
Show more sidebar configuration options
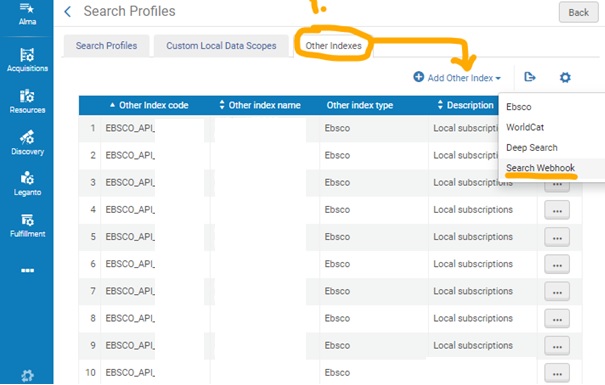[x=27, y=270]
